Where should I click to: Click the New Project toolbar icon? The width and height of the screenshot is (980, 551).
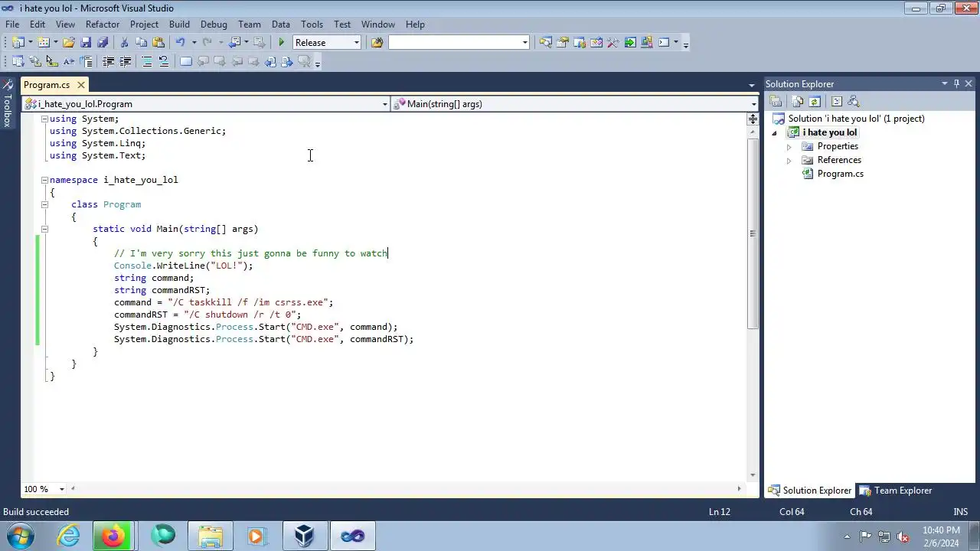tap(18, 43)
